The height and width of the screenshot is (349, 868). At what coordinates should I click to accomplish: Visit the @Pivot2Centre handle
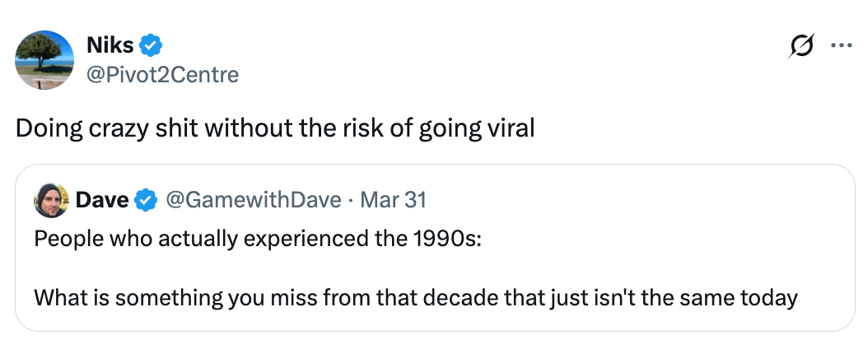[x=162, y=75]
